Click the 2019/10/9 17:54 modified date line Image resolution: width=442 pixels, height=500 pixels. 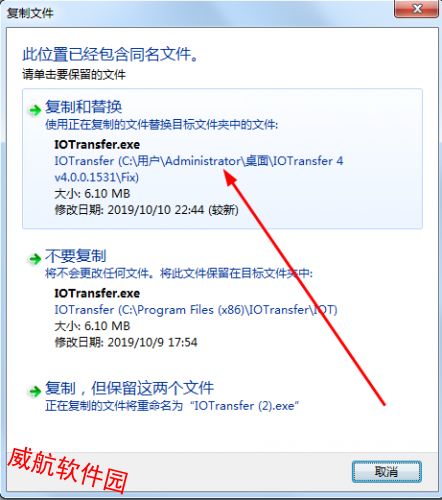click(126, 342)
